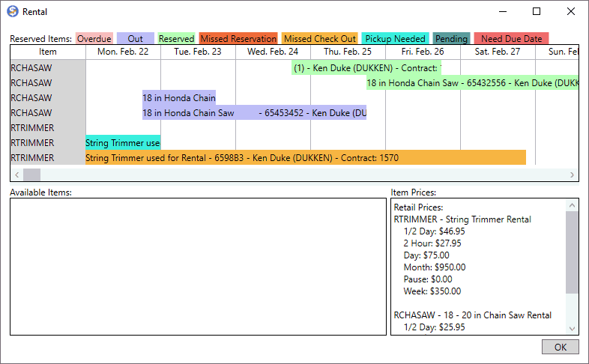Click the green Reserved legend swatch
Screen dimensions: 589x364
click(177, 38)
